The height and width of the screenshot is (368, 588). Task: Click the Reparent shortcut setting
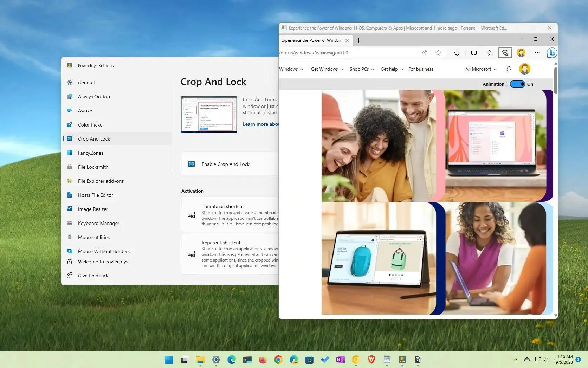click(x=230, y=254)
